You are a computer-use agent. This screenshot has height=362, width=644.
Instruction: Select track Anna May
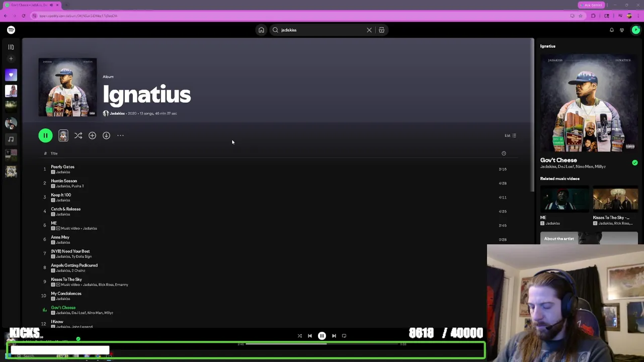[60, 237]
